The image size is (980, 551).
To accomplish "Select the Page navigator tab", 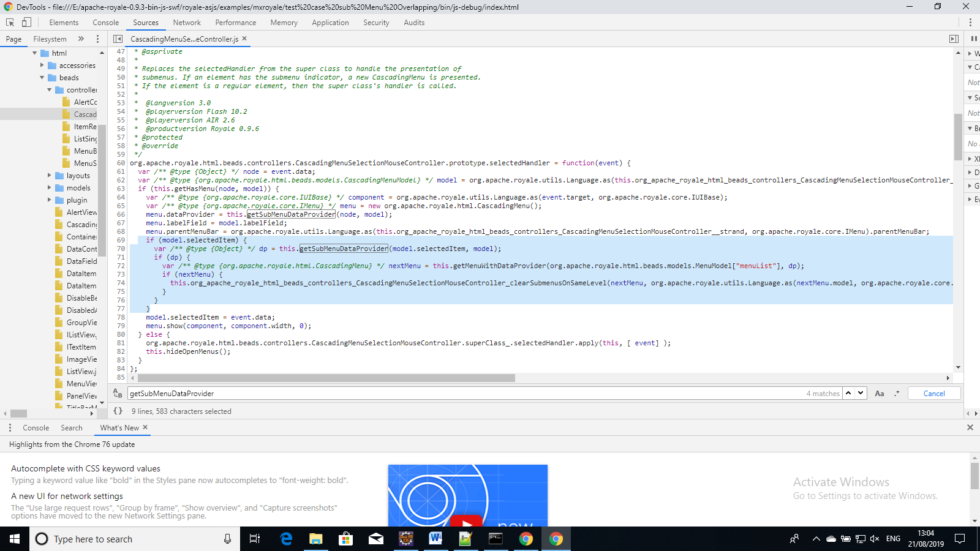I will pyautogui.click(x=13, y=39).
